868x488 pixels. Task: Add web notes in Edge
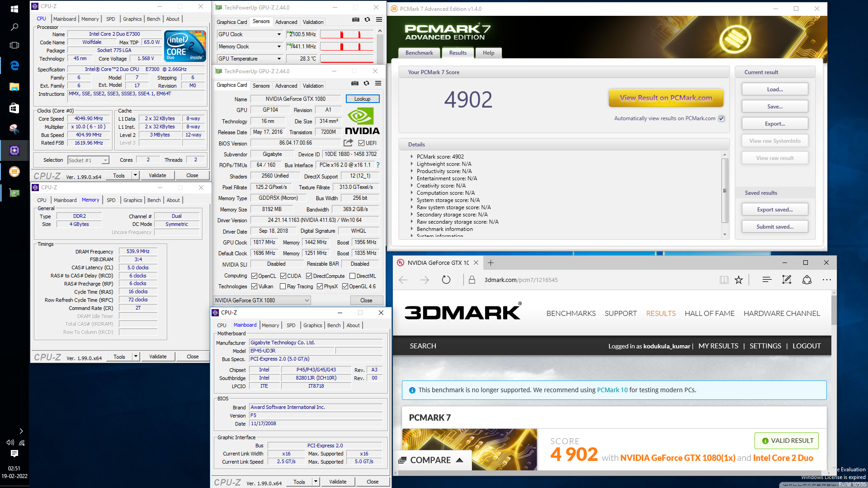787,280
